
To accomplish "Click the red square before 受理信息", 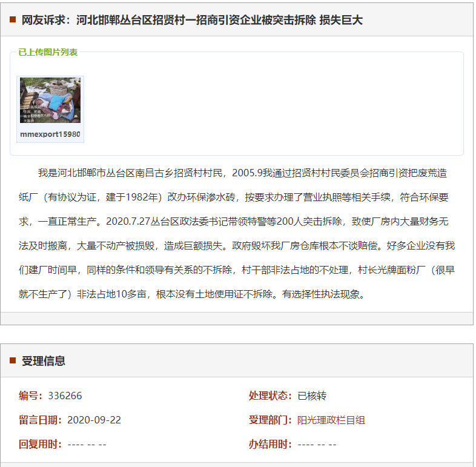I will (13, 361).
